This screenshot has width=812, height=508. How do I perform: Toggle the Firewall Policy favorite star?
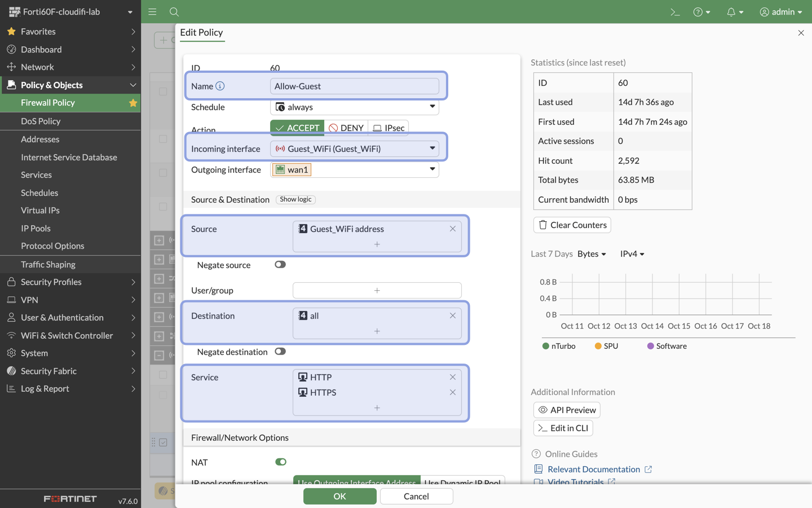pyautogui.click(x=133, y=103)
